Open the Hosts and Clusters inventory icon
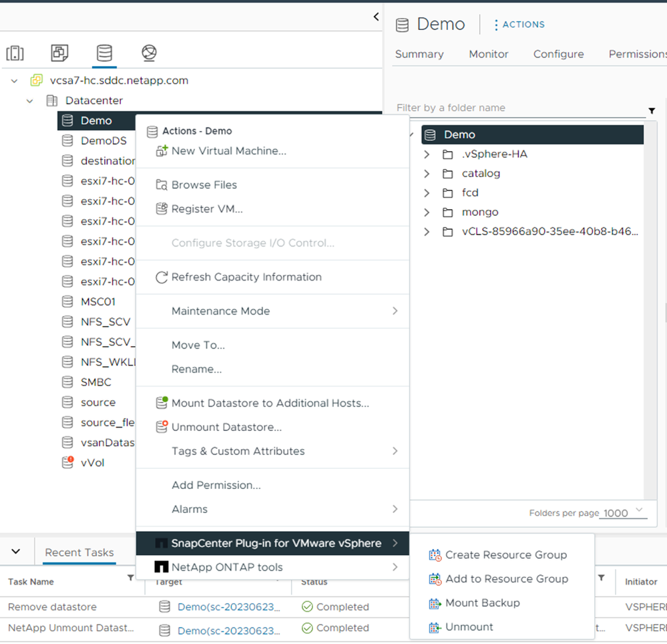Viewport: 667px width, 644px height. tap(15, 53)
